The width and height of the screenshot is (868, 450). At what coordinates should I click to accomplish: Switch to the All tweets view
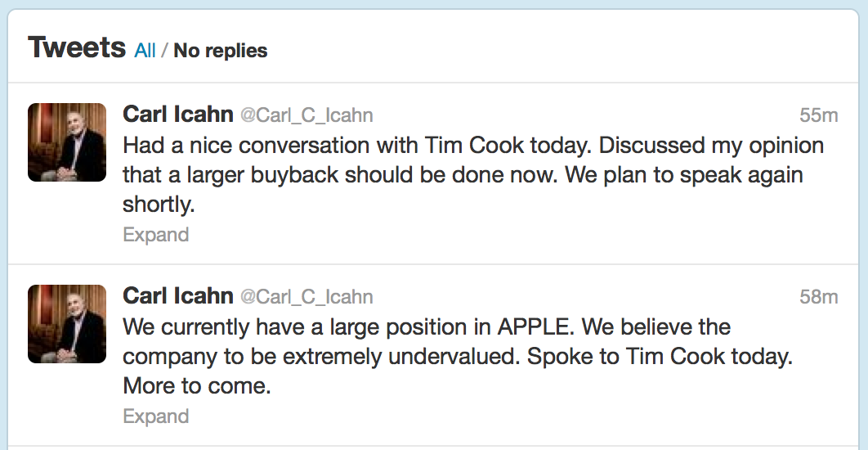(x=145, y=51)
